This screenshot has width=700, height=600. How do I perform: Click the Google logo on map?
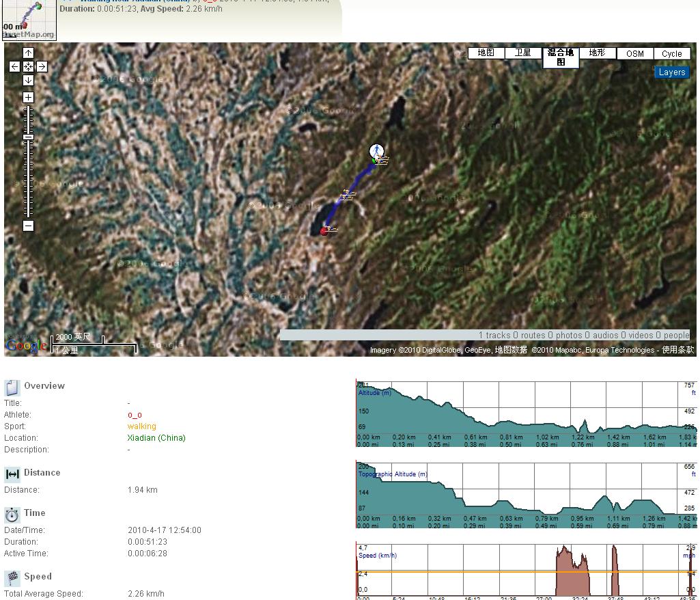tap(26, 345)
